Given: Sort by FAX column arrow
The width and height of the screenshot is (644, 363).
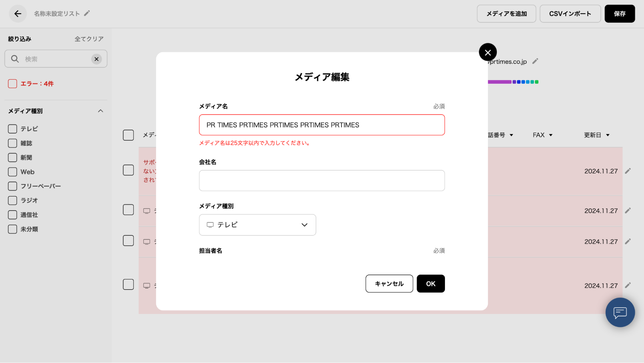Looking at the screenshot, I should pos(551,135).
